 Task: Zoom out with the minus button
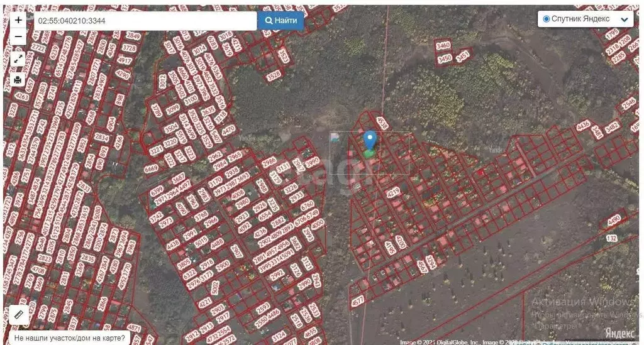pos(18,37)
